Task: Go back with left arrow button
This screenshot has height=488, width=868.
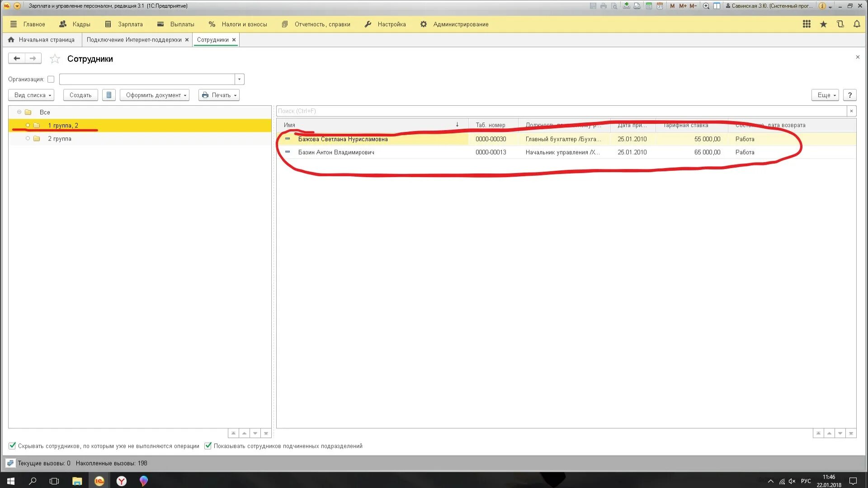Action: [x=17, y=59]
